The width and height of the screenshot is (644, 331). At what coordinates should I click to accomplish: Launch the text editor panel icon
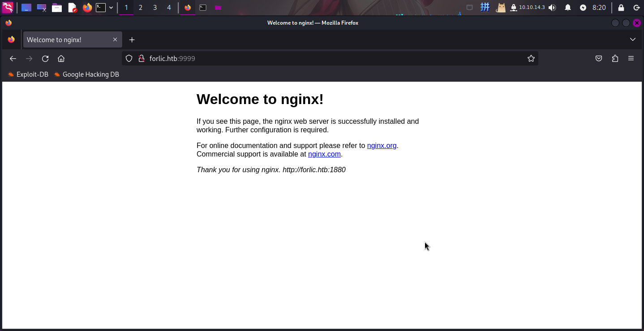coord(72,8)
